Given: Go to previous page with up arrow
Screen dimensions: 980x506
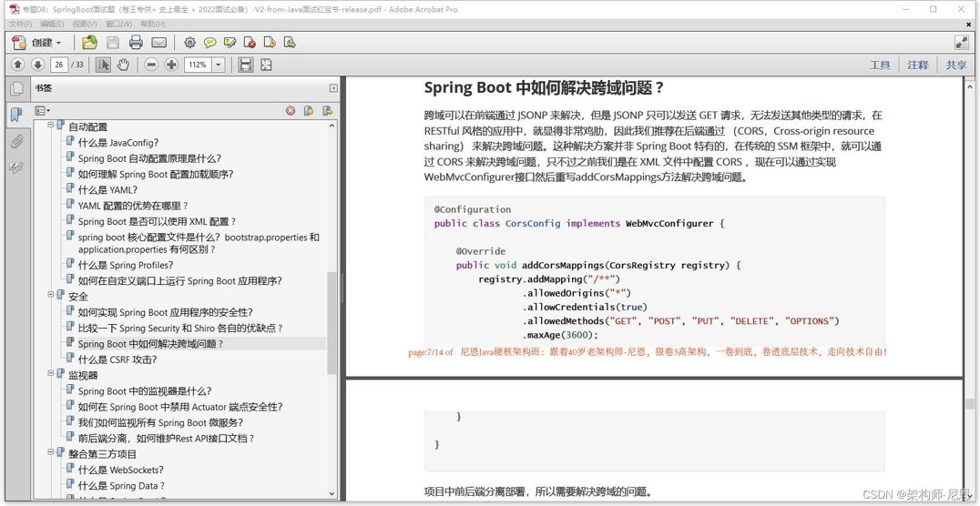Looking at the screenshot, I should [18, 65].
